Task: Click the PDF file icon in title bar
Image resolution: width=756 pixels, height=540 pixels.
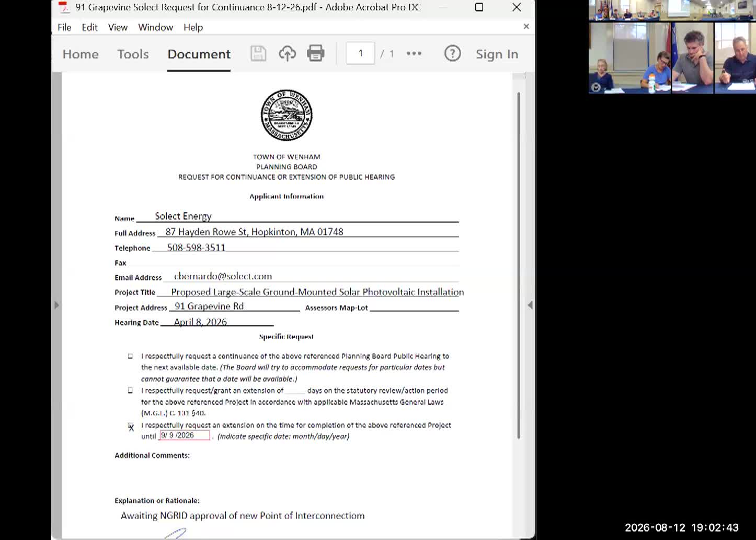Action: (64, 7)
